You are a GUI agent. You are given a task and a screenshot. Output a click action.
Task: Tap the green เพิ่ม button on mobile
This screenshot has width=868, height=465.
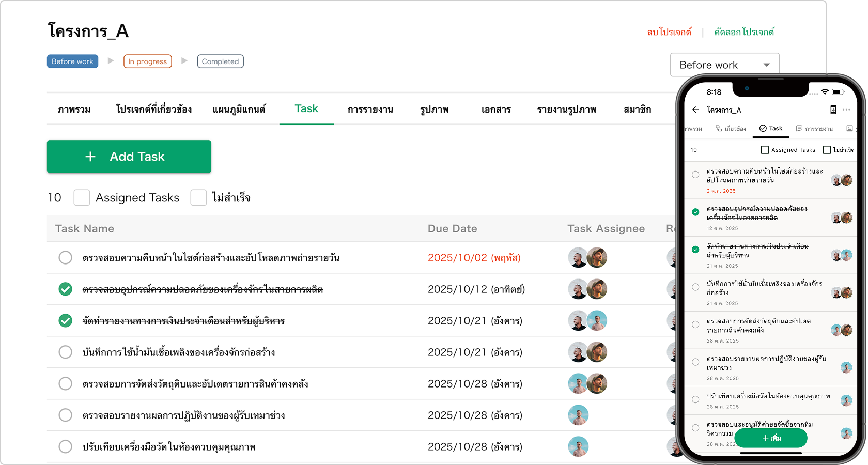[x=770, y=438]
